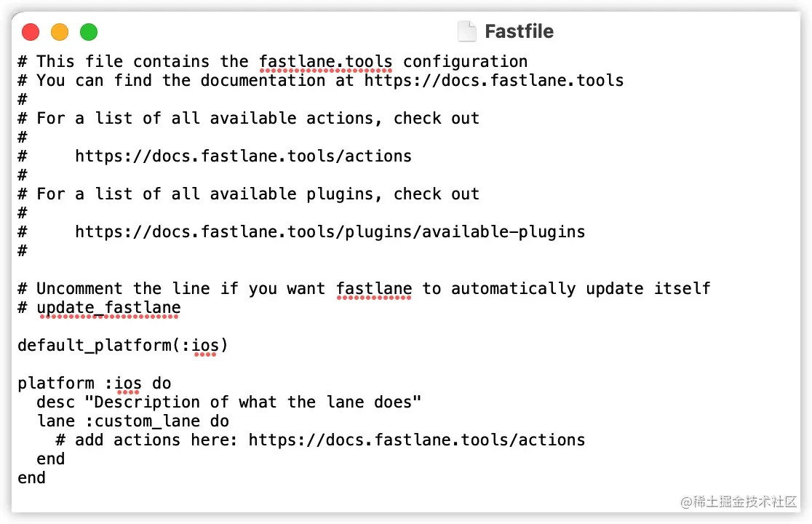Click the Fastfile window title text
The width and height of the screenshot is (812, 524).
pyautogui.click(x=519, y=31)
